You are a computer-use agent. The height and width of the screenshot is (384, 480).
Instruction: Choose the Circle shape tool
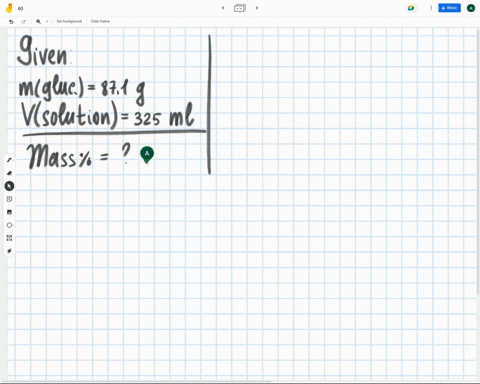point(9,225)
